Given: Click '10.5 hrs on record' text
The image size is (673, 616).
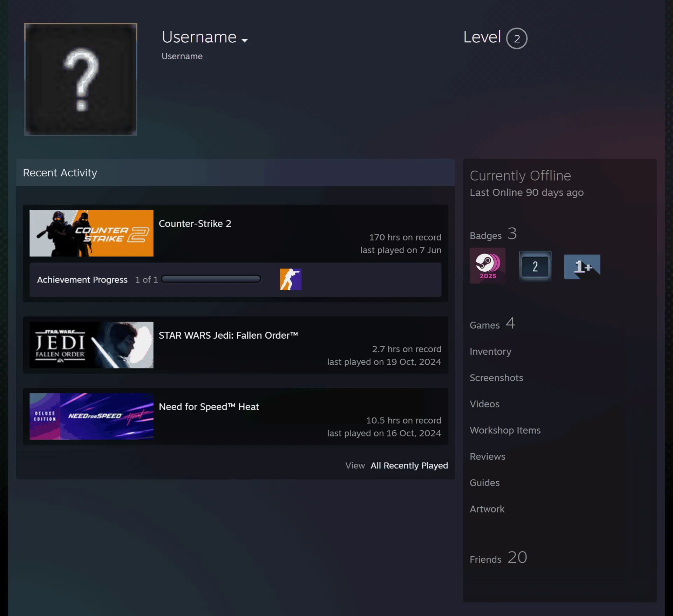Looking at the screenshot, I should [x=404, y=420].
